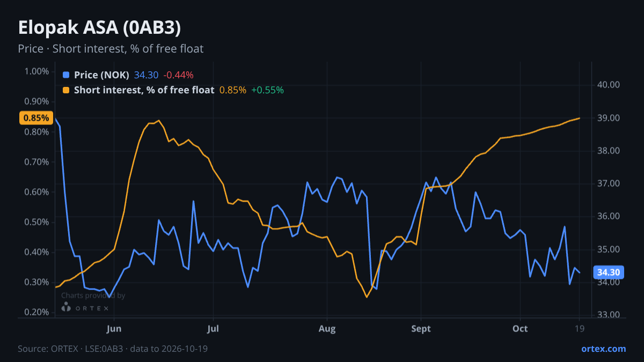Click the 40.00 right axis label
This screenshot has width=644, height=362.
pyautogui.click(x=608, y=85)
